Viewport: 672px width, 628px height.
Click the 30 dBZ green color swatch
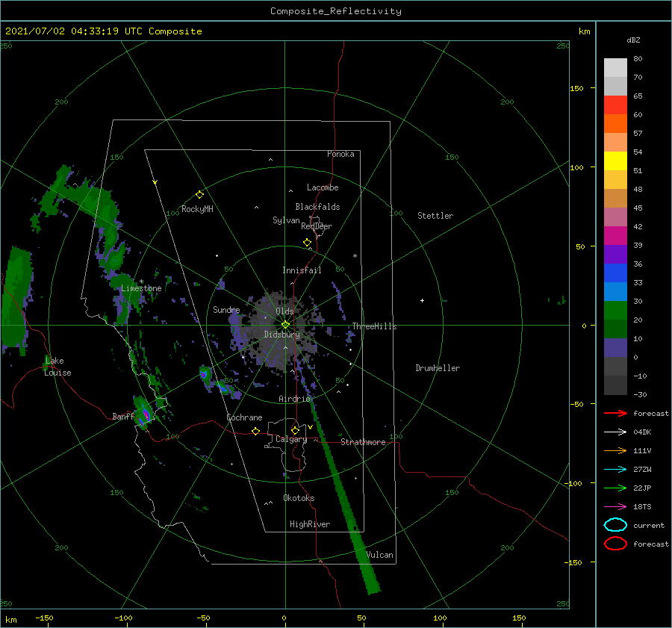615,311
